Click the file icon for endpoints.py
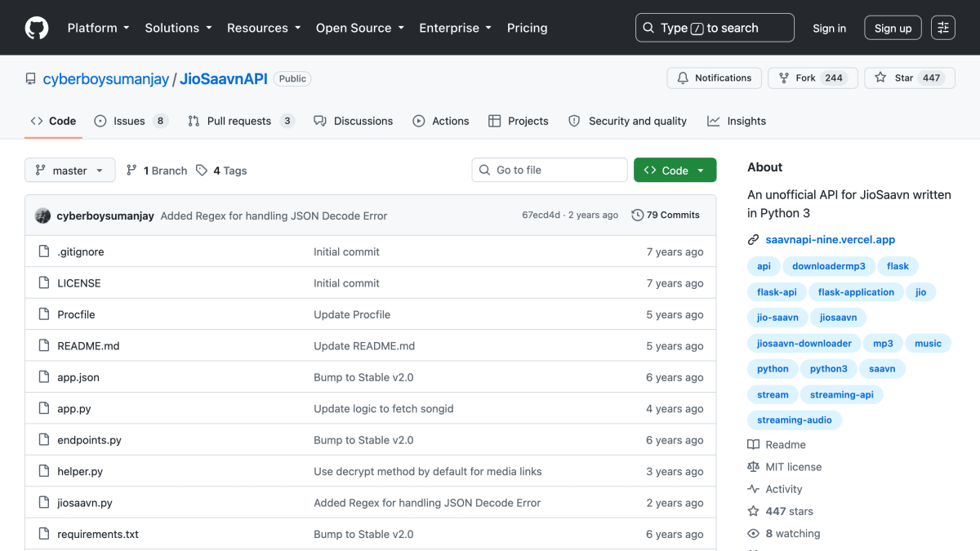980x551 pixels. tap(44, 440)
